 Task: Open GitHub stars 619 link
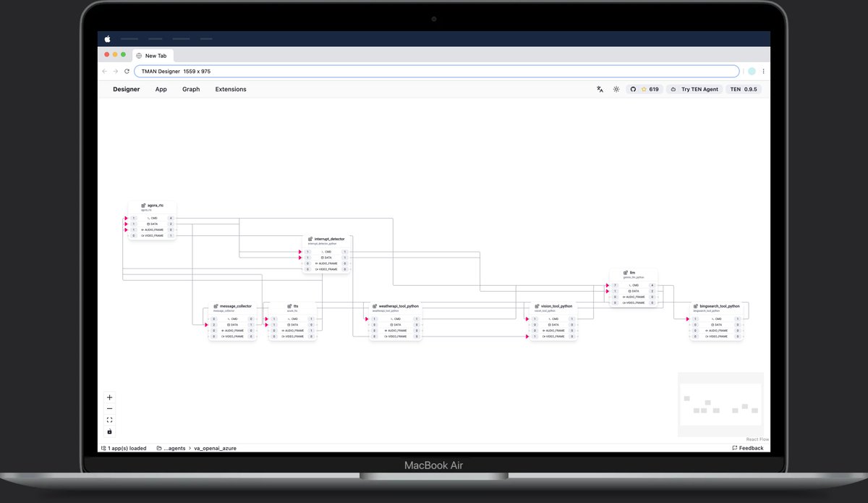point(644,89)
